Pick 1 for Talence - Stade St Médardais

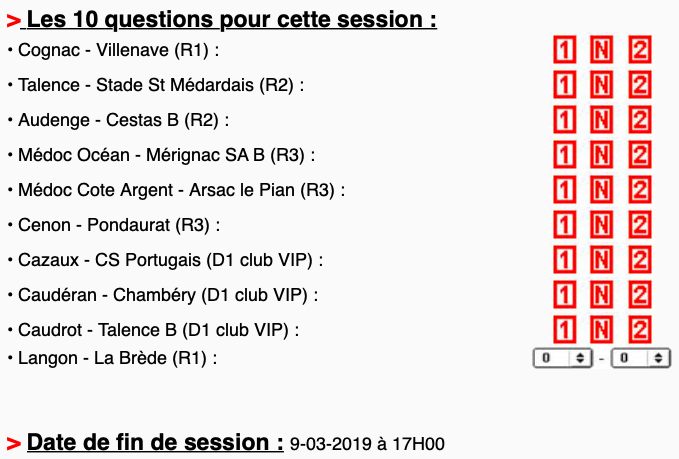click(565, 85)
